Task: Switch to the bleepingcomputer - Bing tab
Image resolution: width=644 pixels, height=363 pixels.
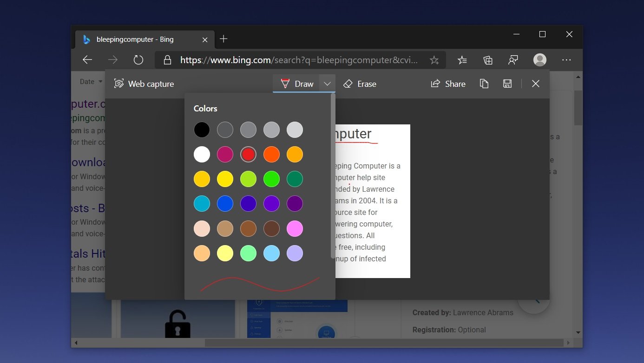Action: click(135, 39)
